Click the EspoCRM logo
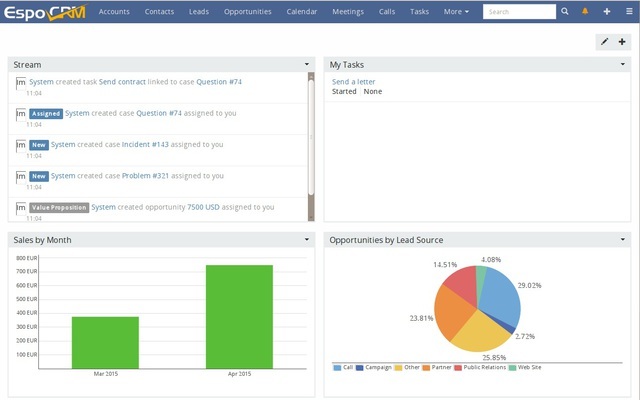This screenshot has height=400, width=640. tap(46, 12)
